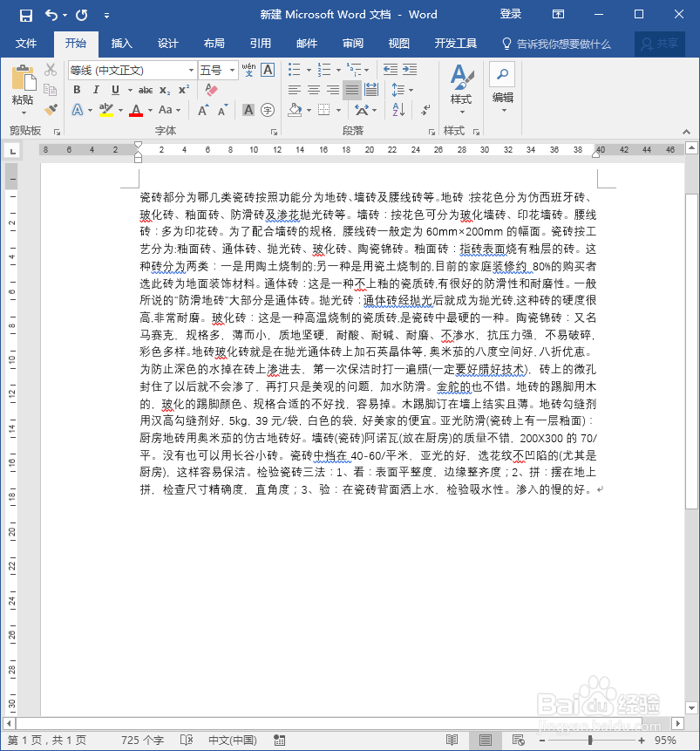Redo with the repeat arrow icon
The height and width of the screenshot is (751, 700).
coord(82,16)
